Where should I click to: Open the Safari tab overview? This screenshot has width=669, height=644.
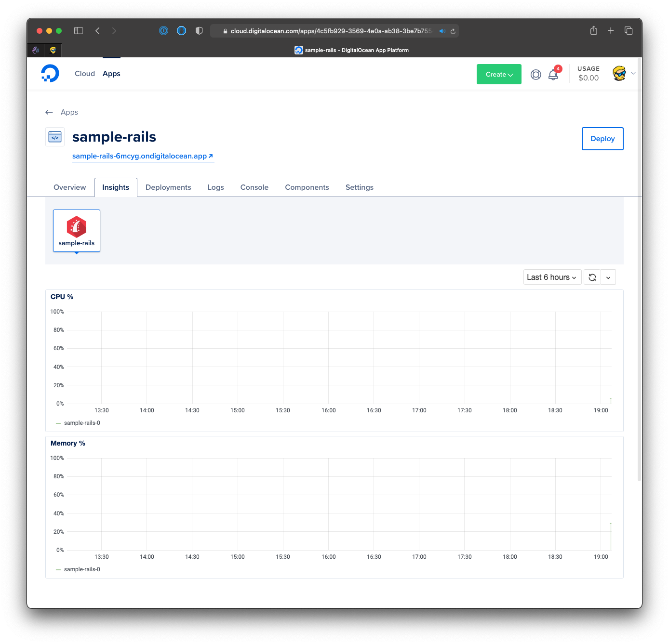pos(629,31)
